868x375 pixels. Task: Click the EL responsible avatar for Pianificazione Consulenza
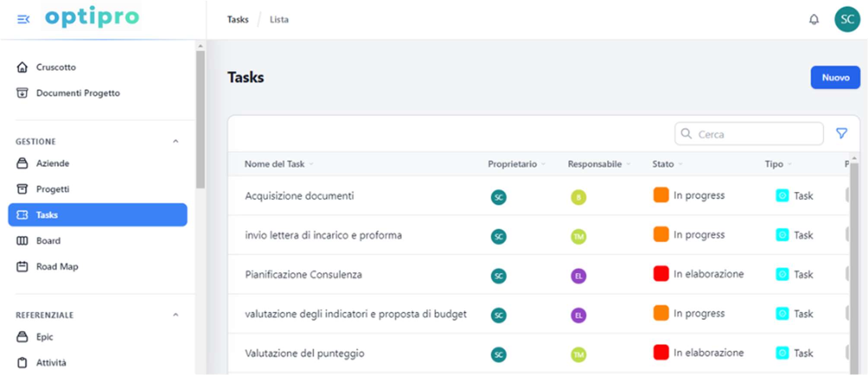(x=578, y=276)
